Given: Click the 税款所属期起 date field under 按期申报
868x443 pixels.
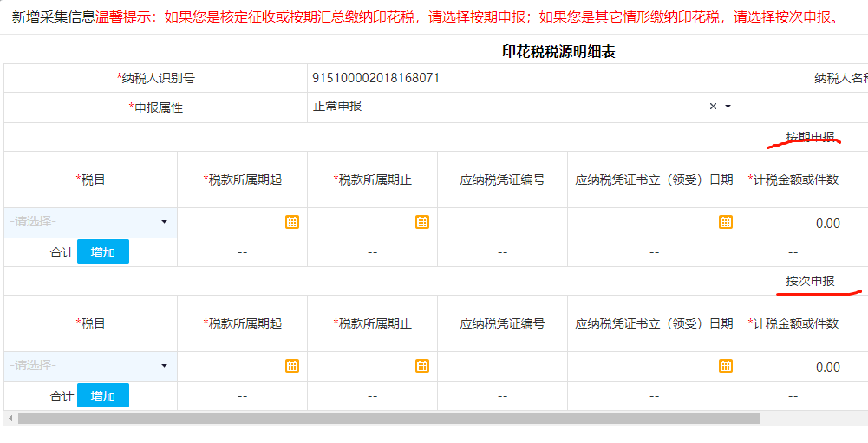Looking at the screenshot, I should point(243,223).
